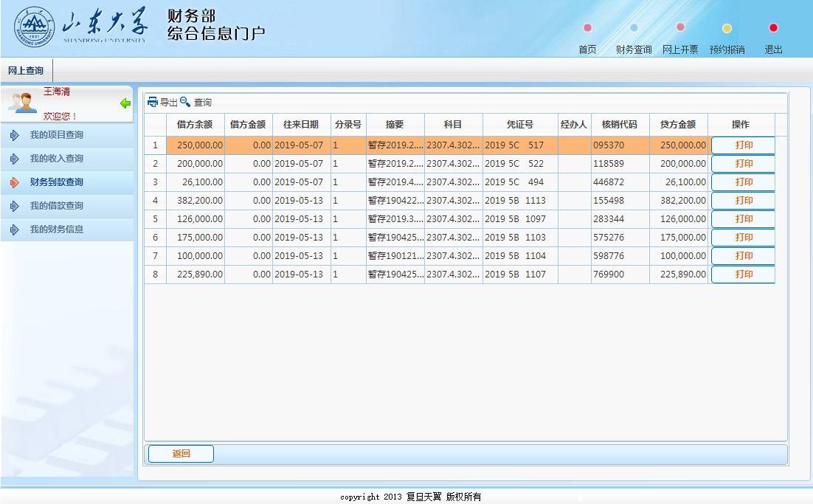Select cell 核销代码 575276
This screenshot has width=813, height=504.
[620, 238]
